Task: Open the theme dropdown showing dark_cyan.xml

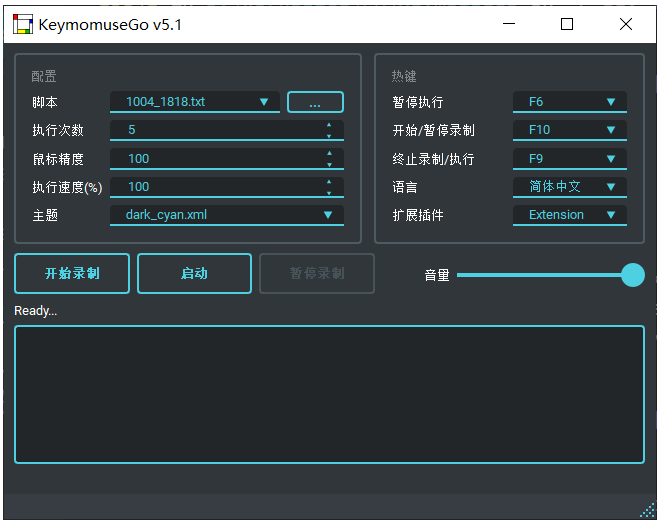Action: [x=227, y=215]
